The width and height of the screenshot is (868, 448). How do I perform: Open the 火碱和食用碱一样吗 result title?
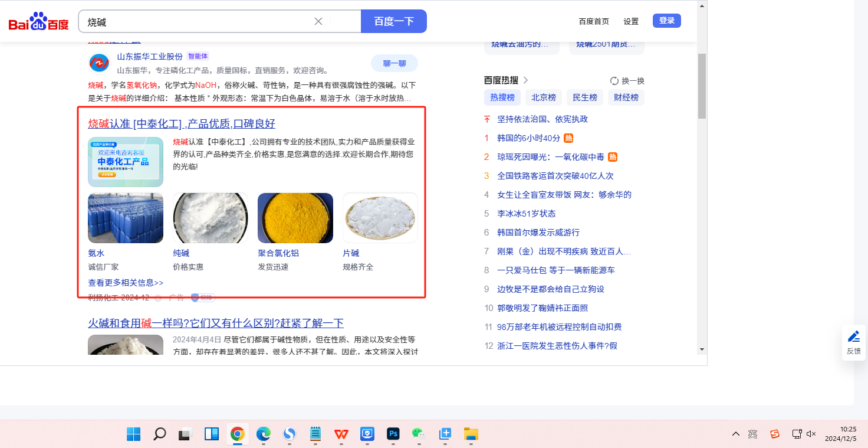pyautogui.click(x=216, y=323)
